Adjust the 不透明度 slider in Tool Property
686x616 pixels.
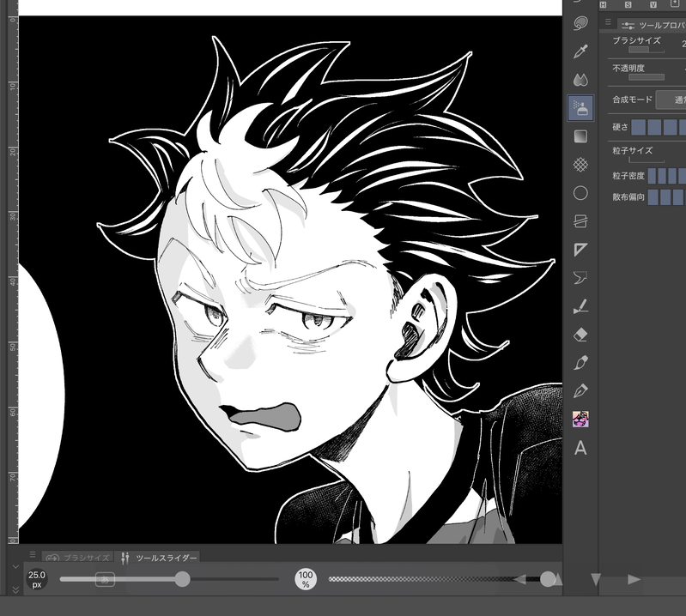coord(647,77)
